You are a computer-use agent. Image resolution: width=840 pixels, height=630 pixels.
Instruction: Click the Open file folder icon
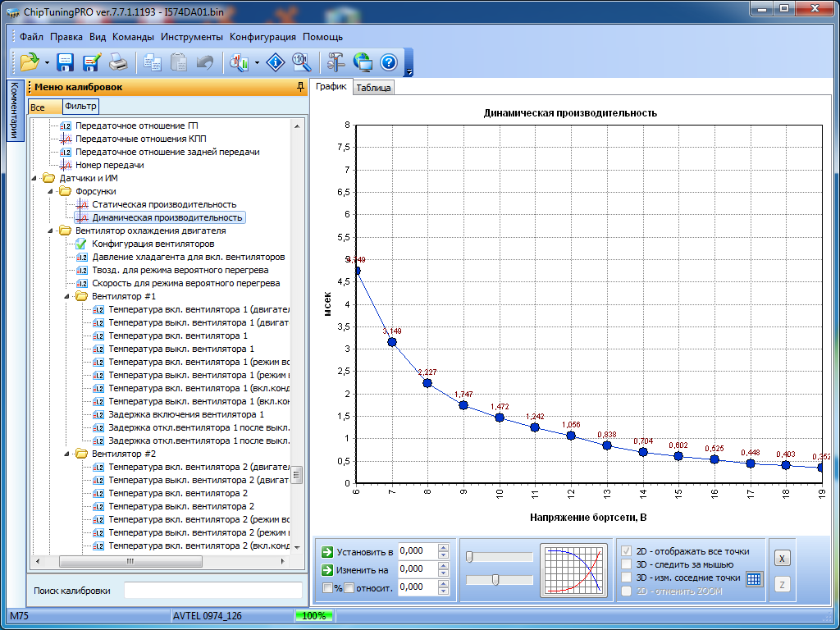tap(30, 62)
